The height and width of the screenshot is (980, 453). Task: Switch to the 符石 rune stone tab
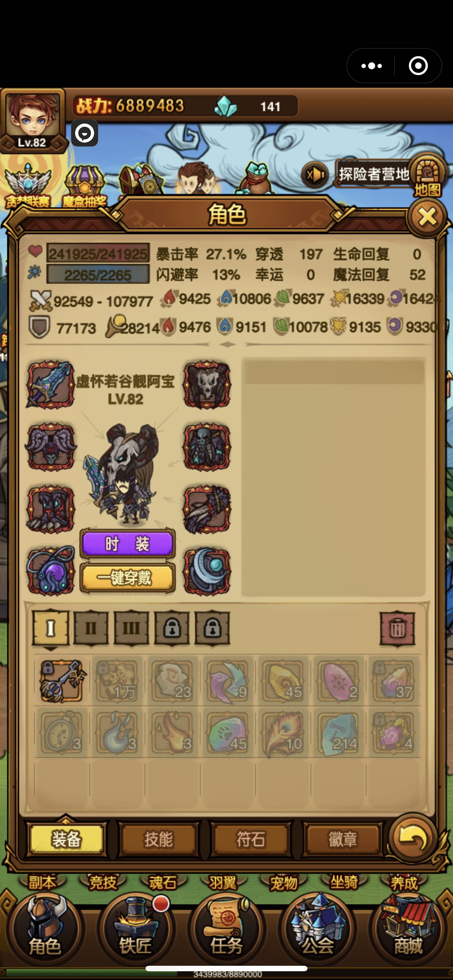[251, 839]
